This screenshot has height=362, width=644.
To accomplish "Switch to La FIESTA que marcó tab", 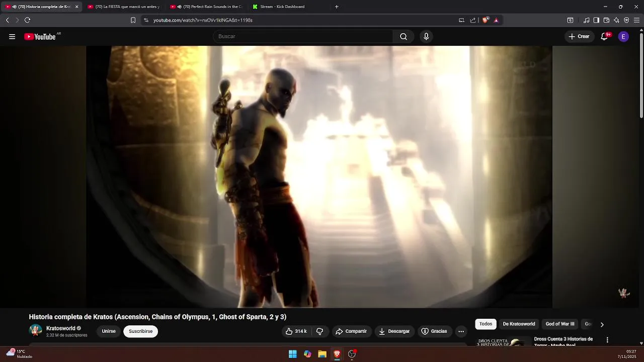I will click(124, 7).
